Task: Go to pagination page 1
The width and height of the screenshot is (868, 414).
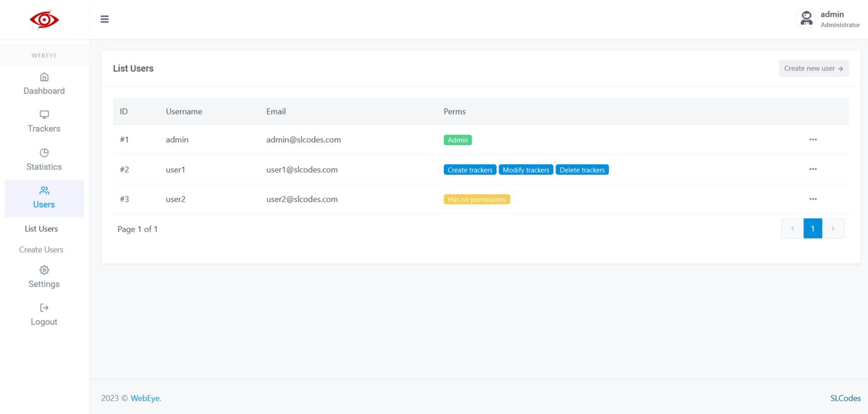Action: 812,229
